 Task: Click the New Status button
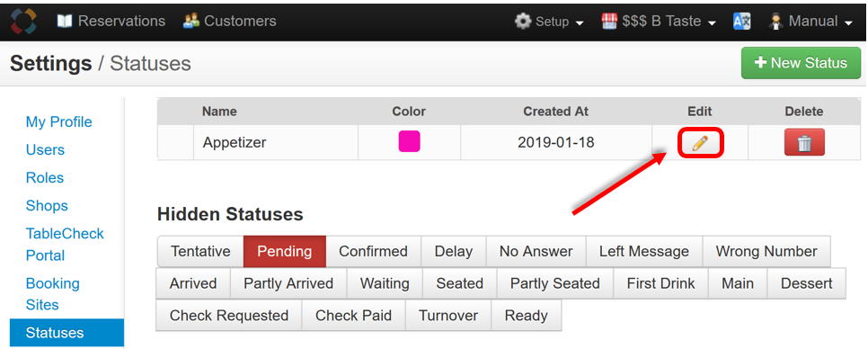click(801, 63)
